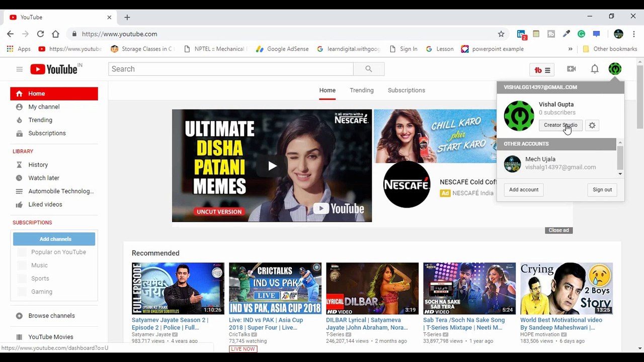Click the color picker extension icon
644x362 pixels.
566,34
